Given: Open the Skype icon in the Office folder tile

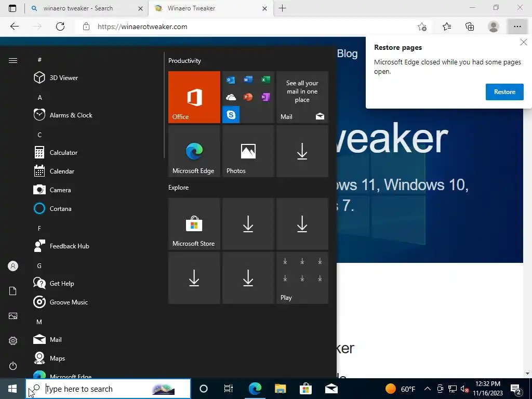Looking at the screenshot, I should coord(231,115).
